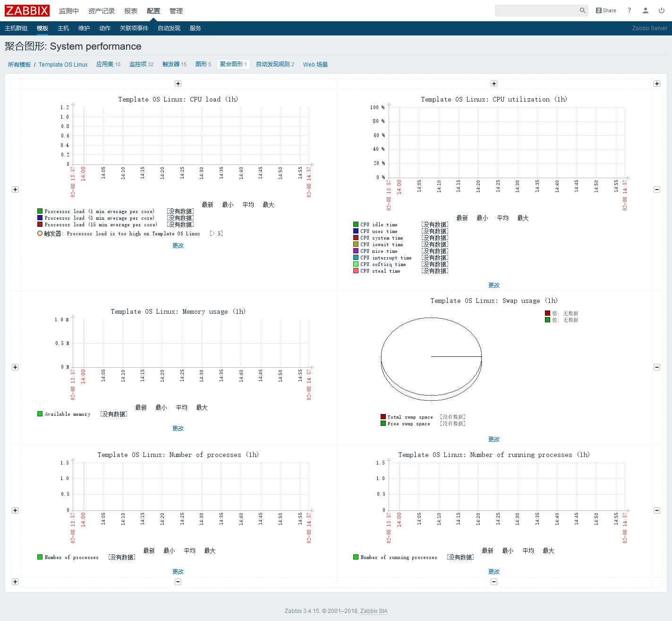Remove column using minus below running processes graph
This screenshot has width=672, height=621.
pos(494,582)
